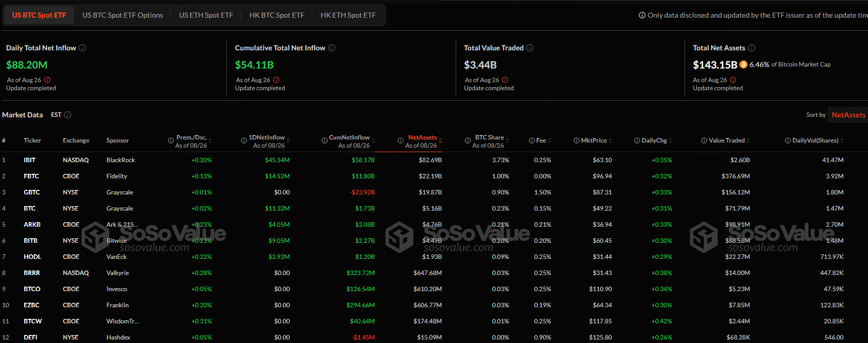The height and width of the screenshot is (343, 868).
Task: Click info icon beside EST label
Action: tap(68, 115)
